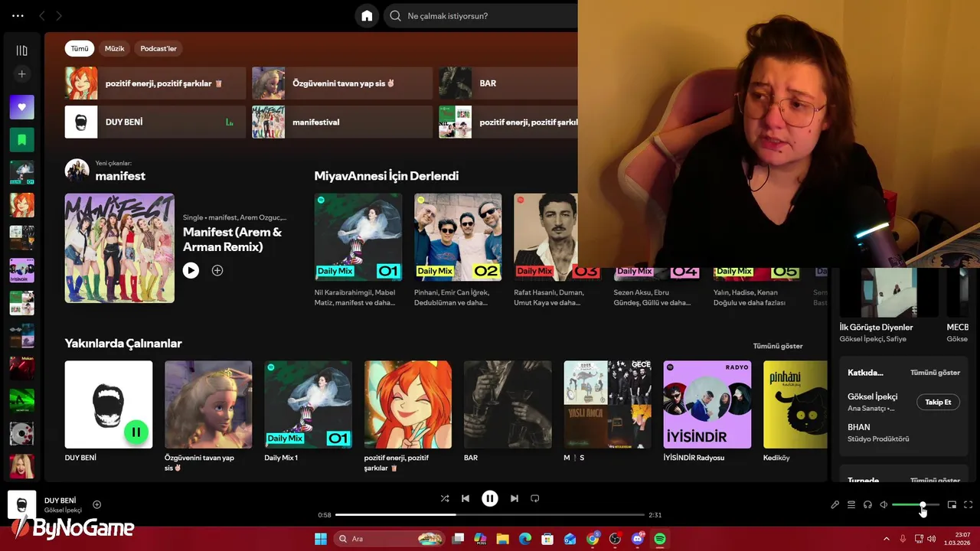Select the Podcast'ler filter chip

[x=158, y=48]
